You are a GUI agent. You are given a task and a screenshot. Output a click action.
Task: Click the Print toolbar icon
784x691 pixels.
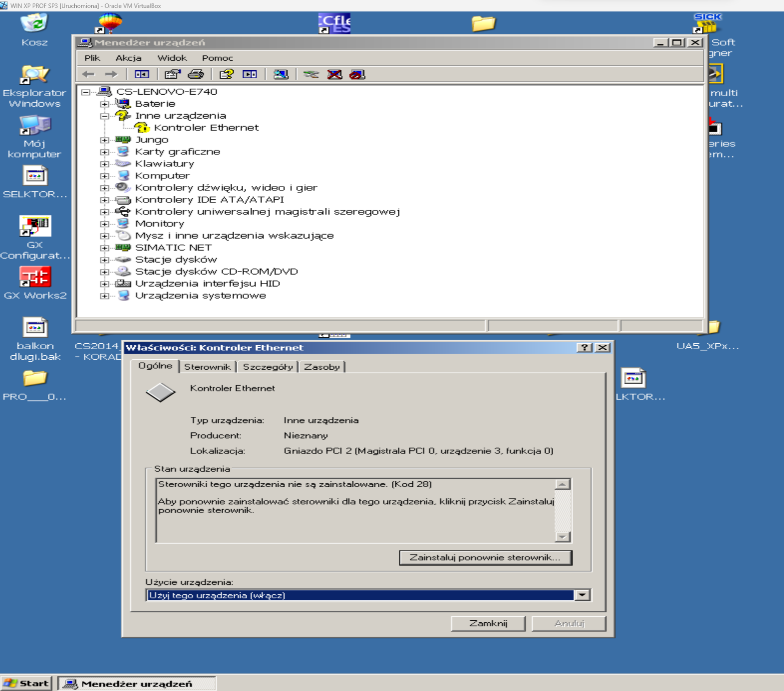195,74
